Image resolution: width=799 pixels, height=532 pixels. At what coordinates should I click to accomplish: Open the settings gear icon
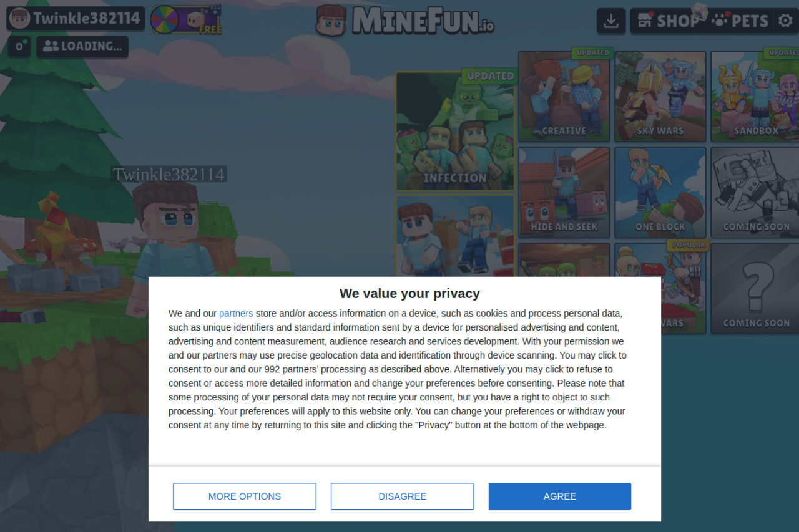pyautogui.click(x=785, y=21)
